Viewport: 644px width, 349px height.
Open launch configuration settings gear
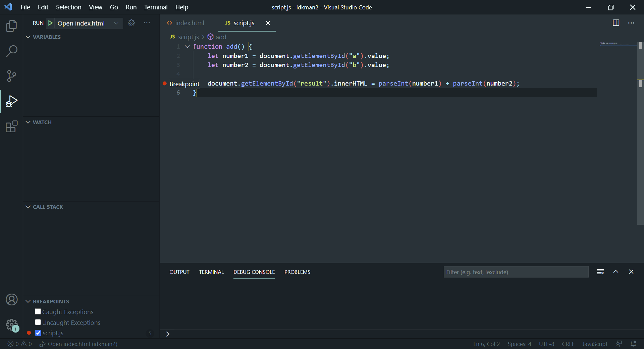click(131, 23)
